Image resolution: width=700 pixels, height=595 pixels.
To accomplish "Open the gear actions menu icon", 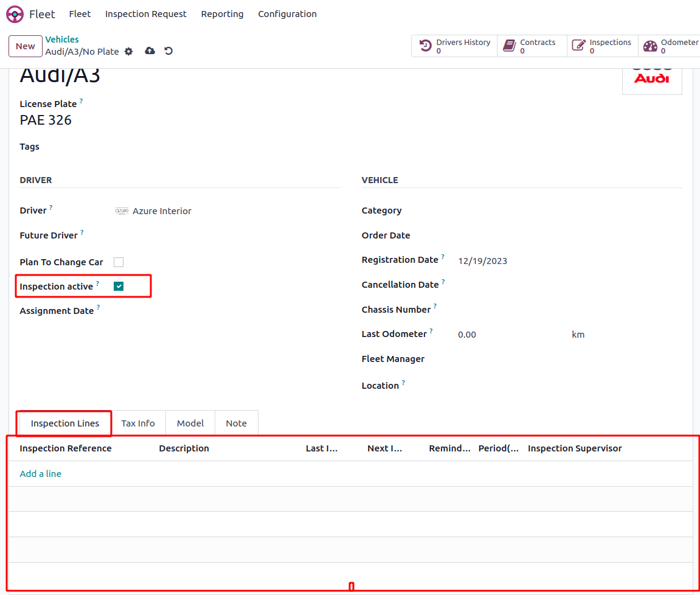I will pyautogui.click(x=128, y=51).
